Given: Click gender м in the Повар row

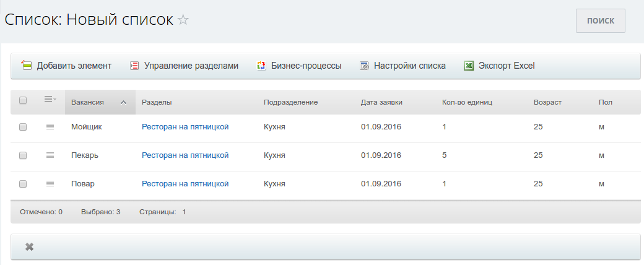Looking at the screenshot, I should click(601, 184).
